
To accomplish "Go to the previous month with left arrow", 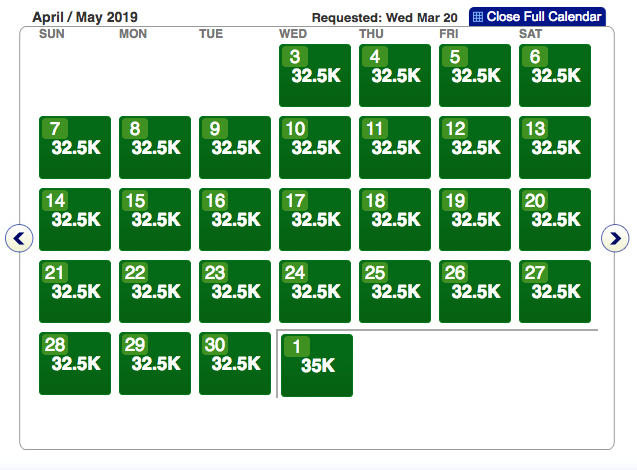I will [x=20, y=237].
